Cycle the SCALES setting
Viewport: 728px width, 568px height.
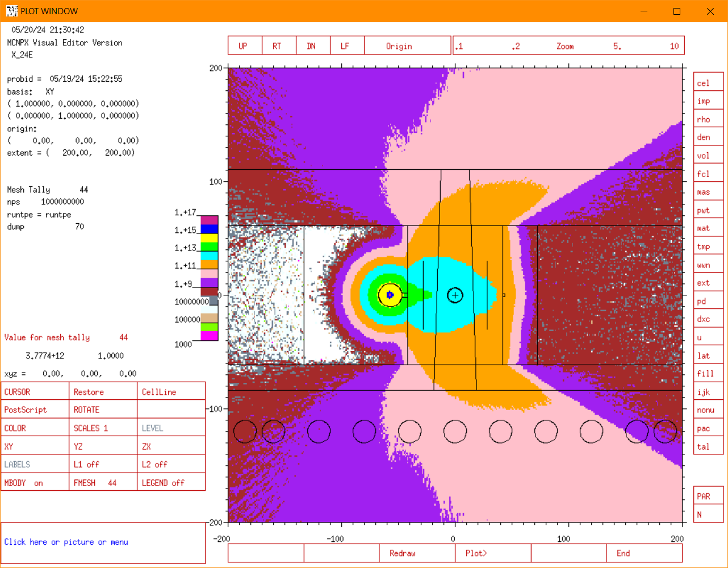click(x=103, y=428)
